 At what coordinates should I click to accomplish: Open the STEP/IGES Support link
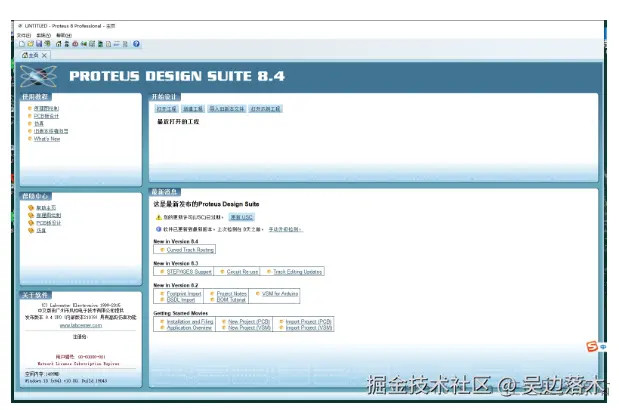click(x=189, y=271)
